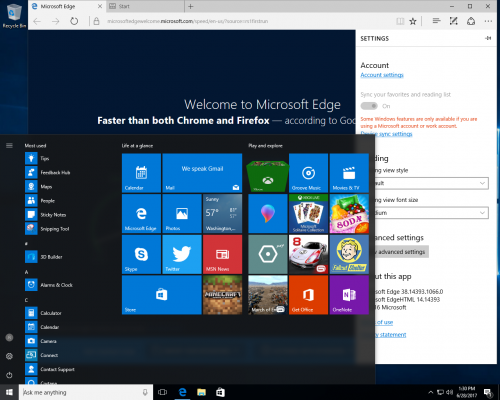Open the user account icon in Start
Viewport: 500px width, 400px height.
9,338
